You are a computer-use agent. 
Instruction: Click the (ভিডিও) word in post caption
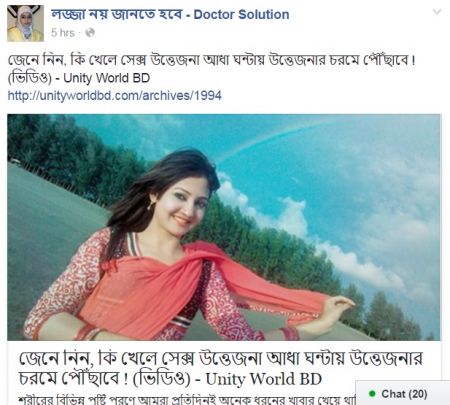(30, 78)
